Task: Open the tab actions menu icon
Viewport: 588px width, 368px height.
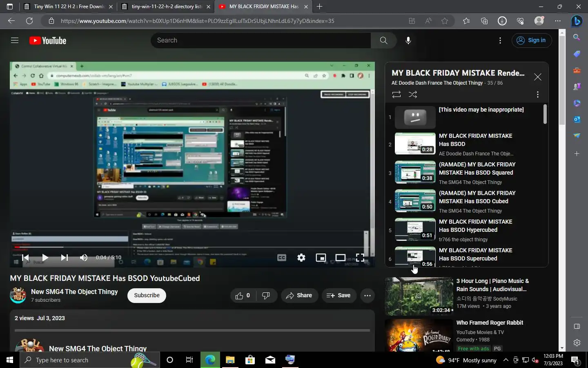Action: point(10,7)
